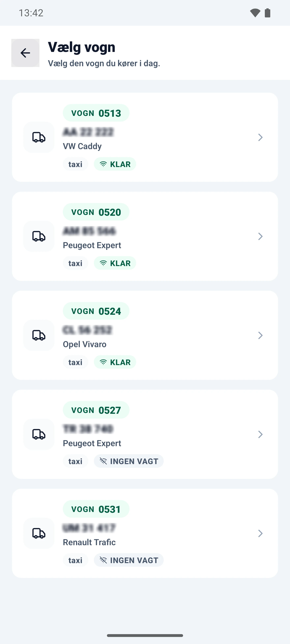Open Vogn 0520 via its chevron arrow

click(x=260, y=236)
